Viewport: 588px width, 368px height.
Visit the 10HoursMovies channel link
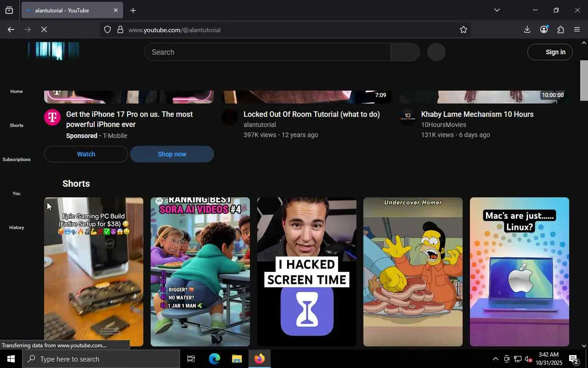(x=444, y=125)
